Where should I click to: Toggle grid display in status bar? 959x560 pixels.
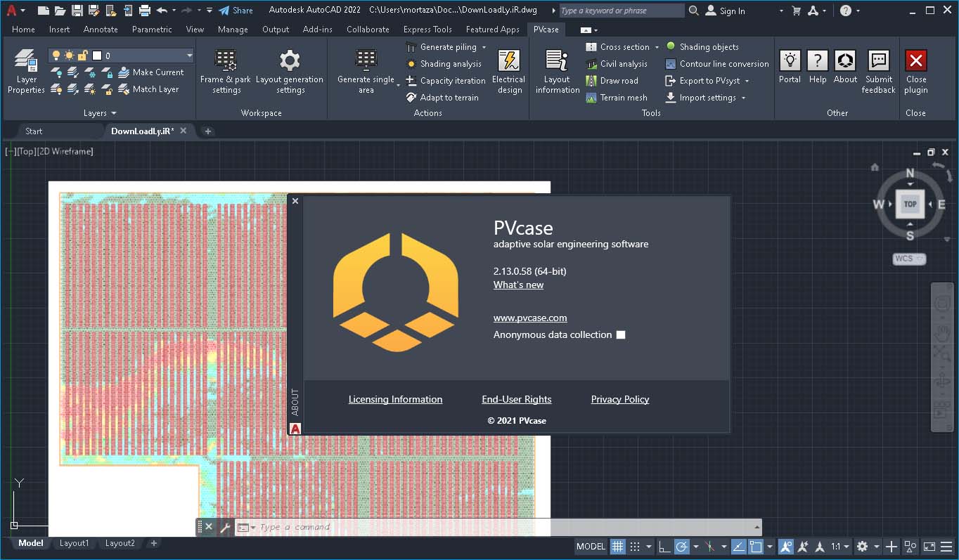pyautogui.click(x=617, y=546)
